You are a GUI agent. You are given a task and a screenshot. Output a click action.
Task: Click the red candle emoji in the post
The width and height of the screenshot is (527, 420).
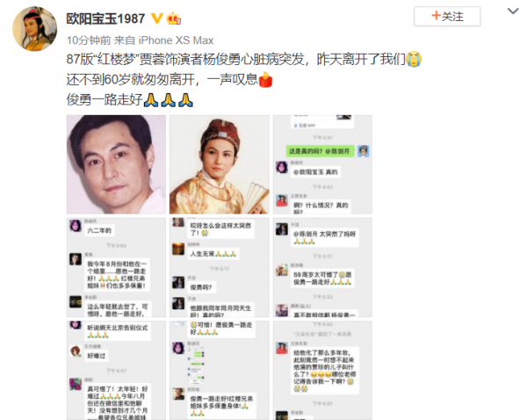[x=265, y=80]
